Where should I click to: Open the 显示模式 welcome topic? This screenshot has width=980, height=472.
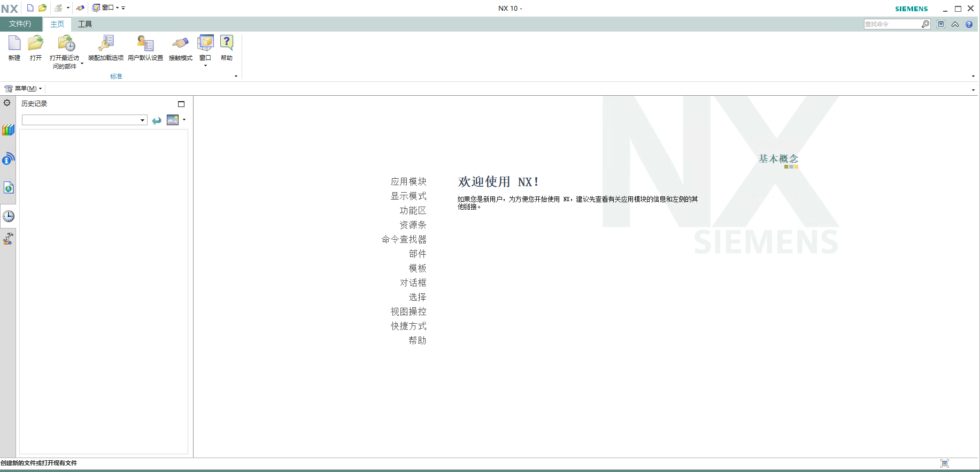click(408, 196)
